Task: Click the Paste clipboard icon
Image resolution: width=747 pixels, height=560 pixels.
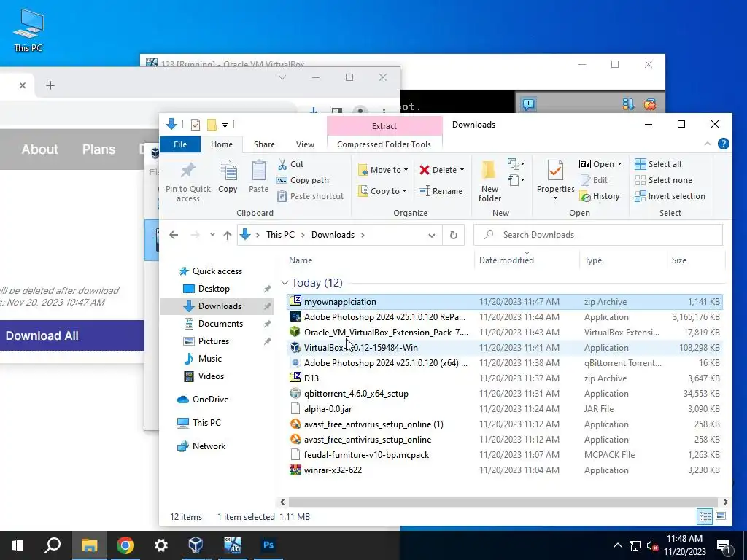Action: (259, 171)
